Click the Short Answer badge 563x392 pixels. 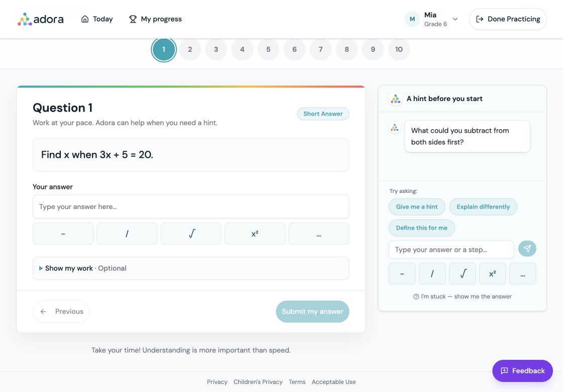click(323, 114)
